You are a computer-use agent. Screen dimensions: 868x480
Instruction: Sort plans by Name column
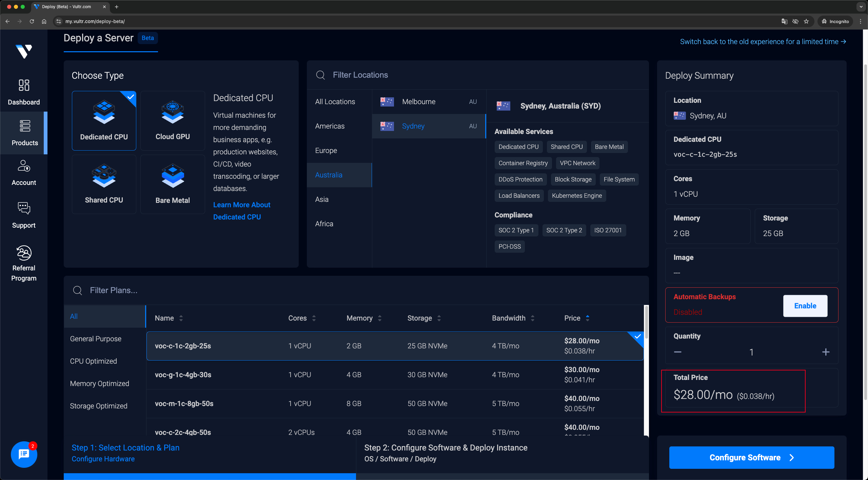click(x=169, y=318)
